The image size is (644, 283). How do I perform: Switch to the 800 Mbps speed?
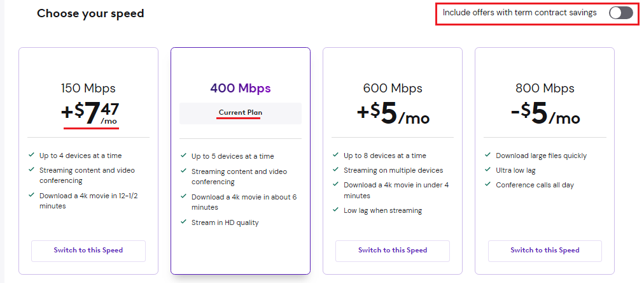pyautogui.click(x=545, y=250)
